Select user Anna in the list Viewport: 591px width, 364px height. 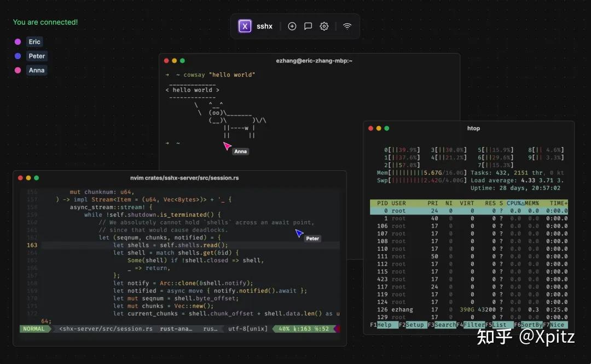(x=37, y=70)
